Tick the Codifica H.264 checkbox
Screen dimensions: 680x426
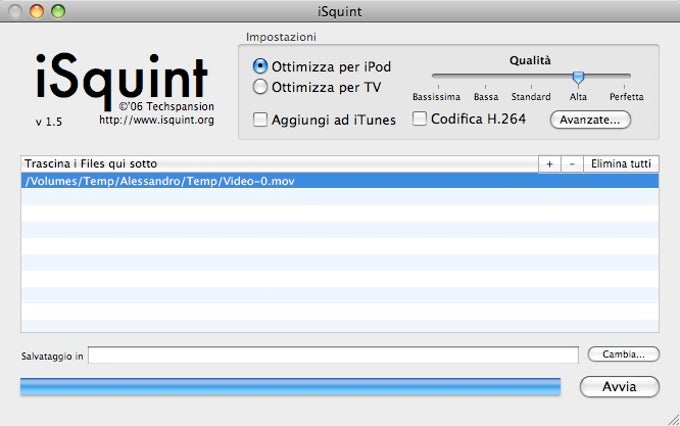419,118
